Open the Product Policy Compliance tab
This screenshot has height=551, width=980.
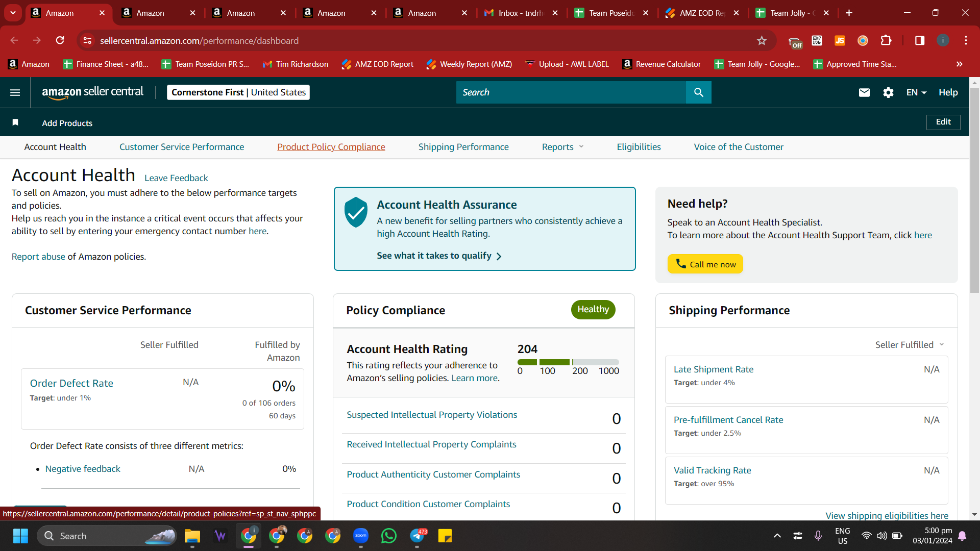[331, 147]
